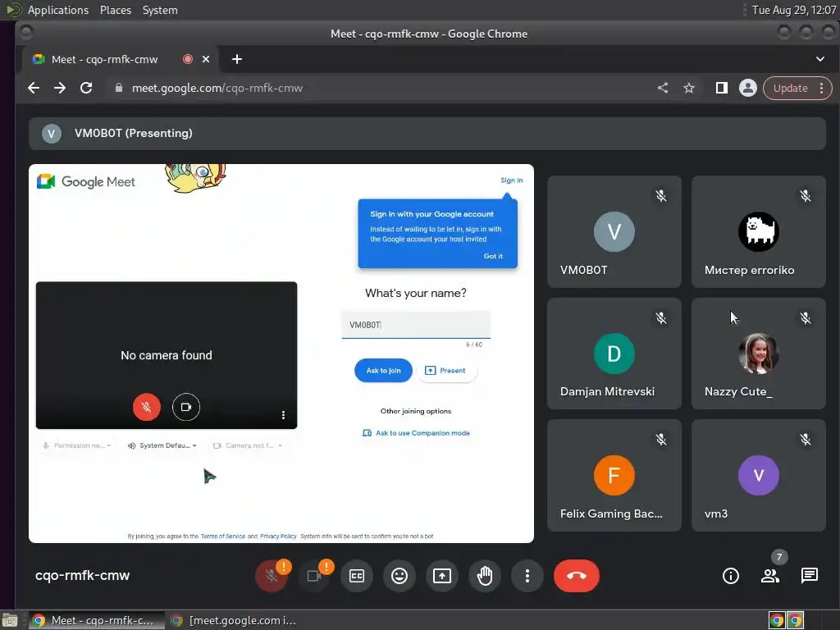Toggle closed captions button
840x630 pixels.
357,576
